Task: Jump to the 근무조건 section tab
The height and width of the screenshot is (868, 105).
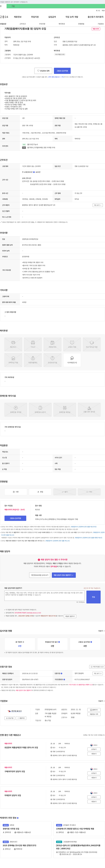Action: 22,24
